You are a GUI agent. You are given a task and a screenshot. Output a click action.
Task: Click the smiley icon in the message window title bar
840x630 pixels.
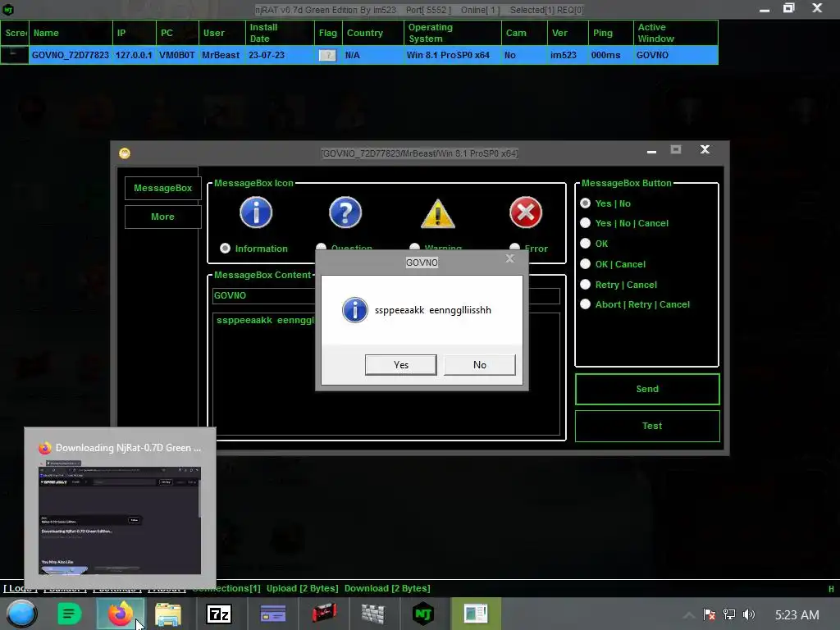125,153
